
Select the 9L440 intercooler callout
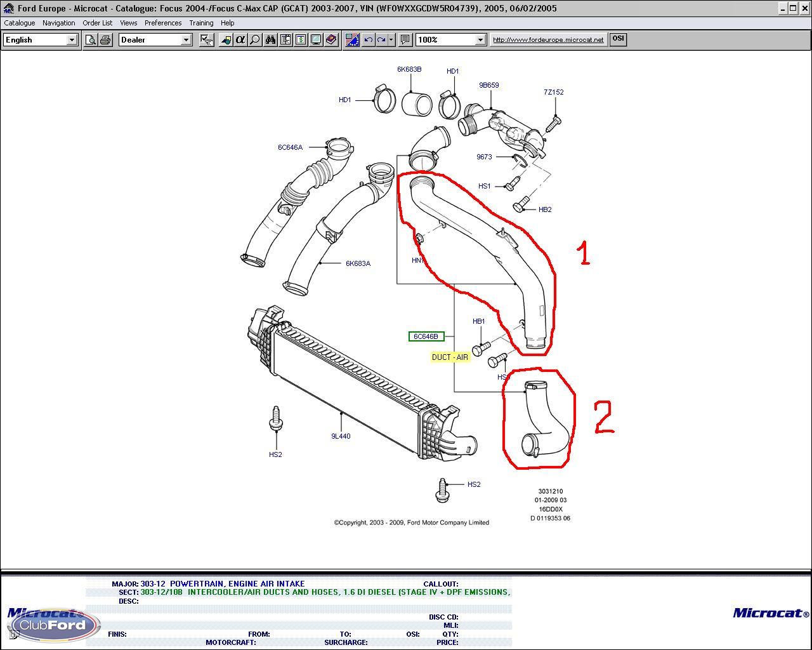click(x=341, y=436)
